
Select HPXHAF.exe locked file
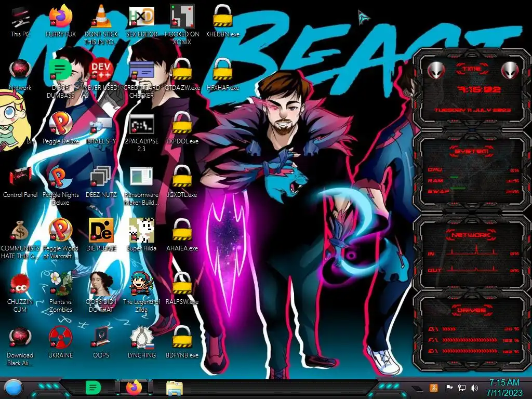click(x=223, y=75)
